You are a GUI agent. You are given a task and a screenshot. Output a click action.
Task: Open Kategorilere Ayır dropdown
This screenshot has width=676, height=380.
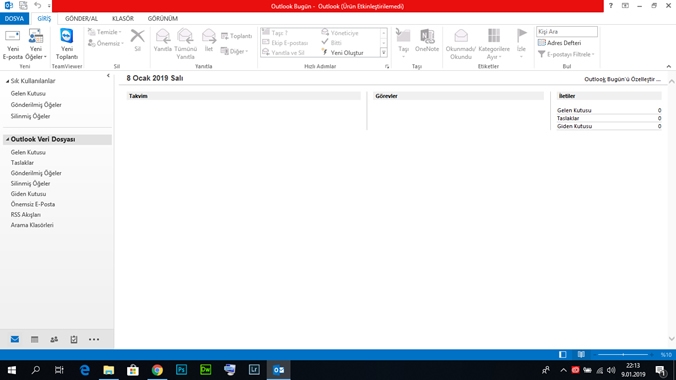click(494, 44)
